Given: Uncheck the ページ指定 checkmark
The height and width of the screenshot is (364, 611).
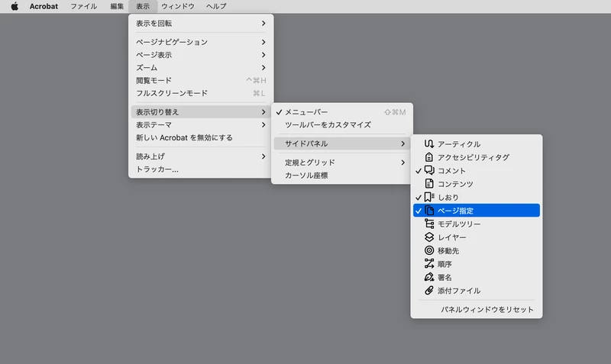Looking at the screenshot, I should tap(419, 211).
